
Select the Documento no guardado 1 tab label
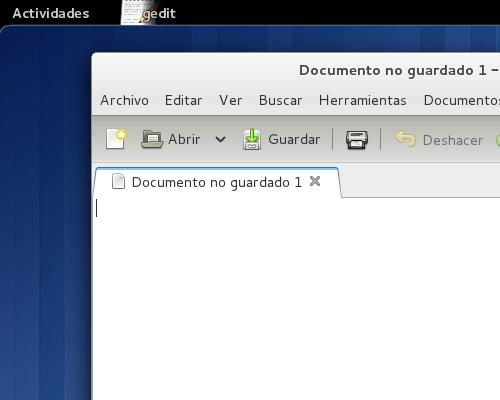pos(217,182)
